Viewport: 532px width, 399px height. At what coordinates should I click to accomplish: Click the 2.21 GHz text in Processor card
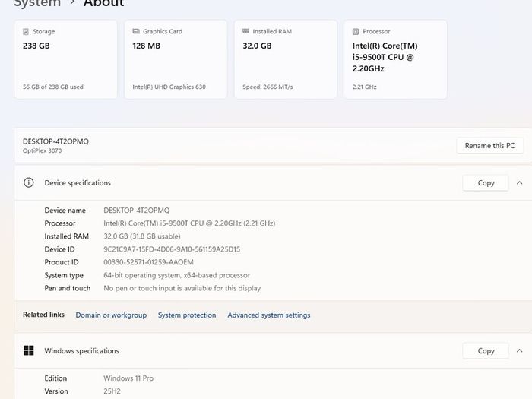364,87
